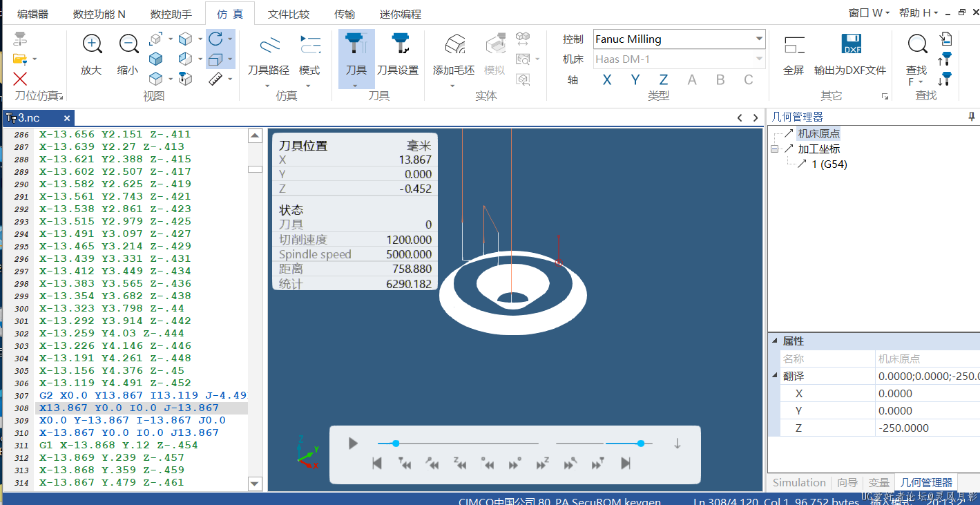Step forward to next tool change
980x505 pixels.
[x=598, y=464]
